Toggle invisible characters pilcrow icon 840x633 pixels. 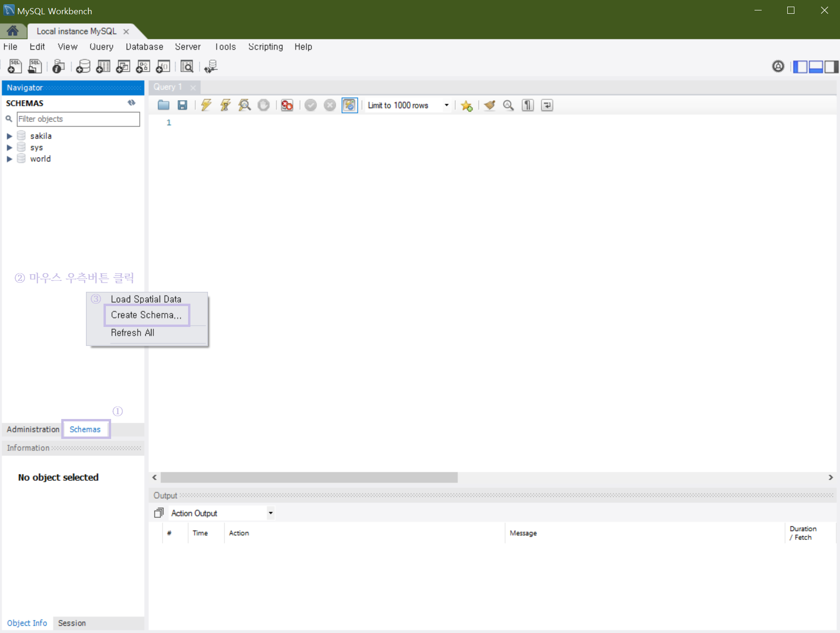[528, 105]
